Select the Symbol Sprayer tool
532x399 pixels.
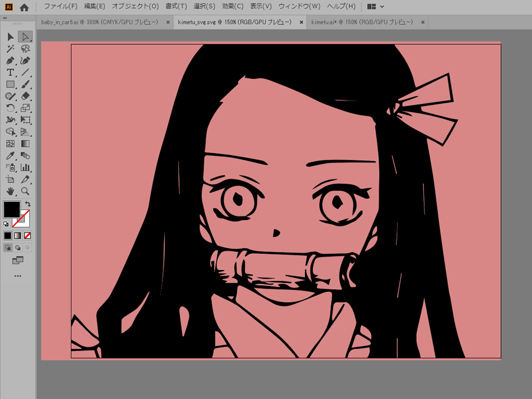(11, 167)
